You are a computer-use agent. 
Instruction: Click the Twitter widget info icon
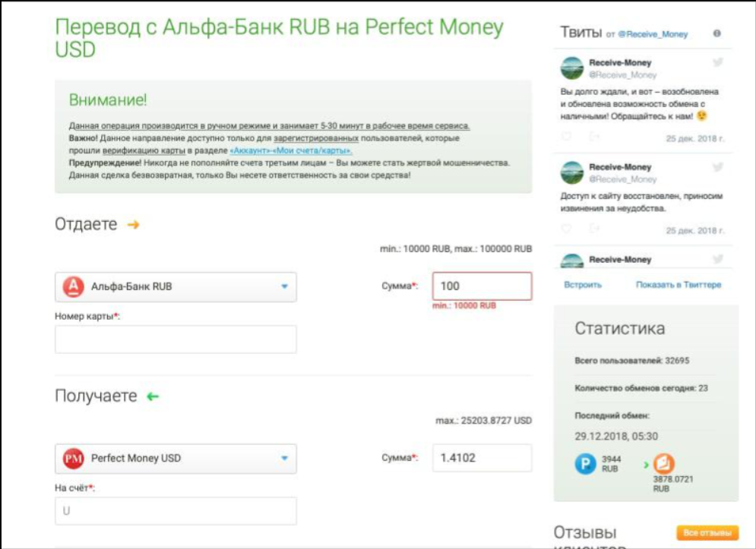(x=717, y=34)
